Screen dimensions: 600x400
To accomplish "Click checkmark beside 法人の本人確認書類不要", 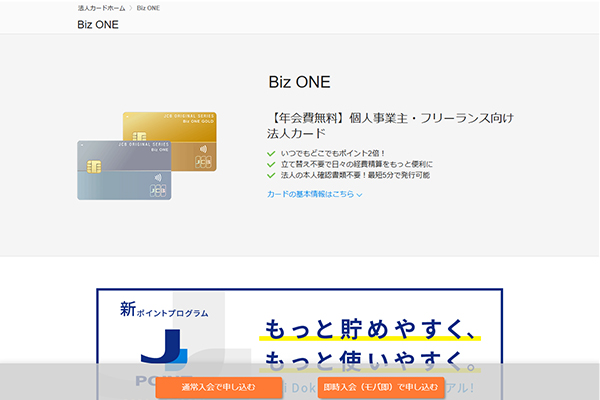I will (x=271, y=175).
